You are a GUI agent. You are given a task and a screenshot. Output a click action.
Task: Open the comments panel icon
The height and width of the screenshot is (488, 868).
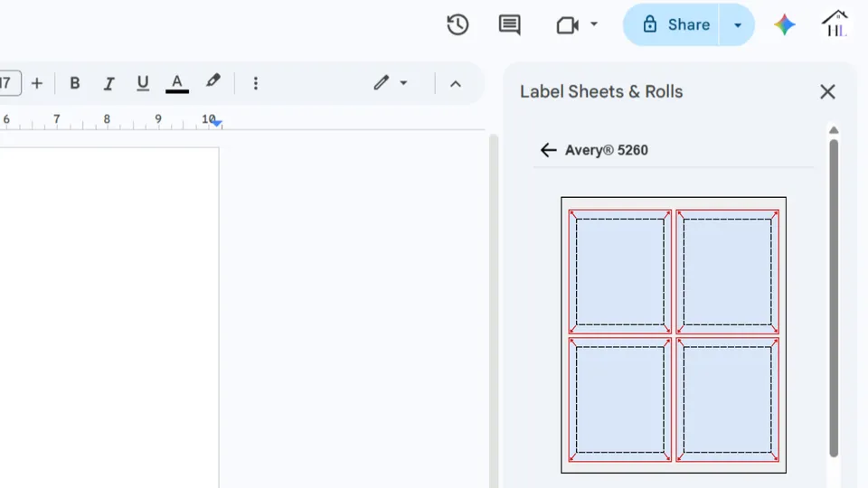click(509, 25)
